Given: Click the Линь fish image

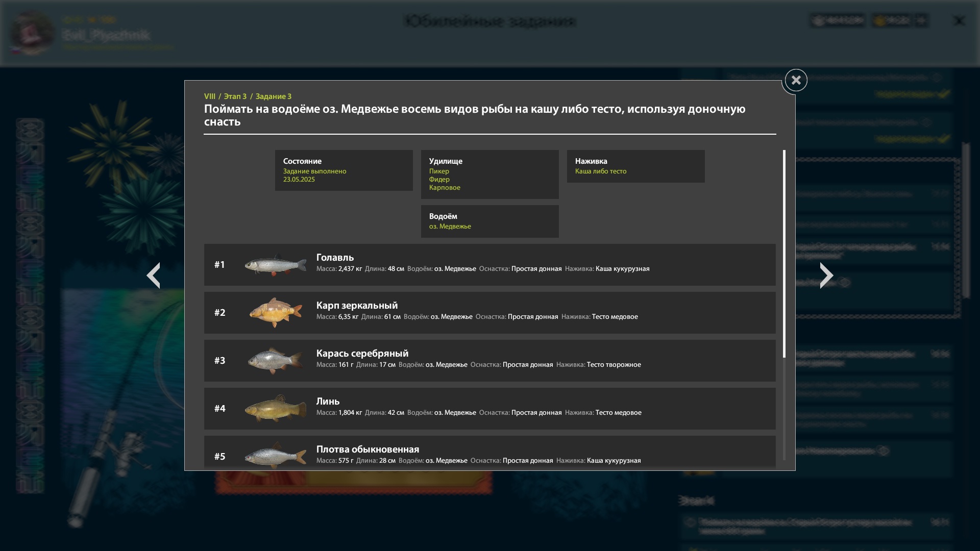Looking at the screenshot, I should [x=275, y=409].
